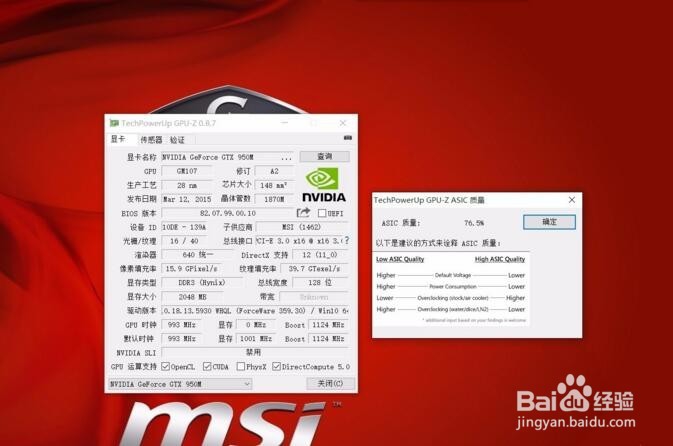Click the revision field showing A2
The height and width of the screenshot is (446, 673).
[x=274, y=171]
